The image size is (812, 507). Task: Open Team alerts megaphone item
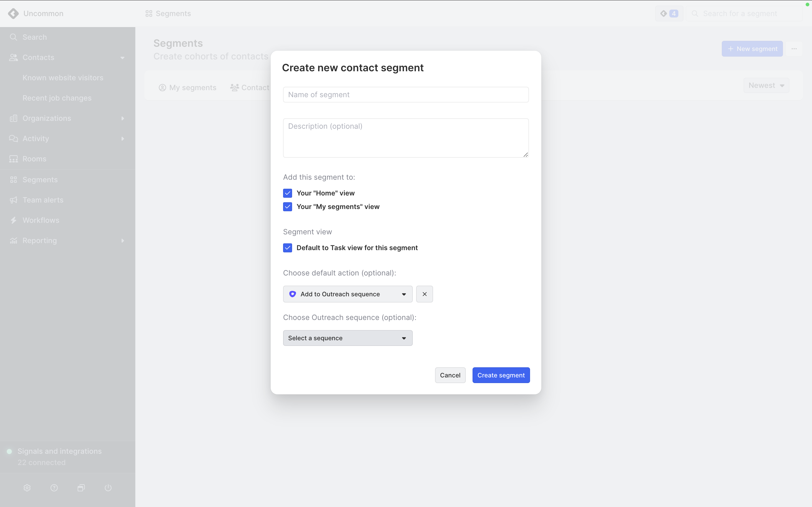[43, 200]
